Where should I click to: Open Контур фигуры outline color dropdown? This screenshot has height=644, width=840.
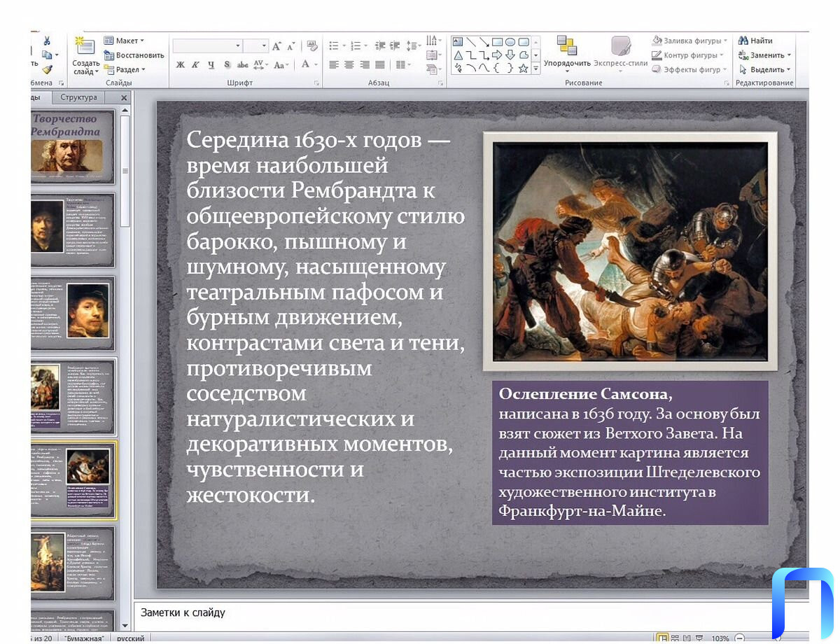coord(687,55)
